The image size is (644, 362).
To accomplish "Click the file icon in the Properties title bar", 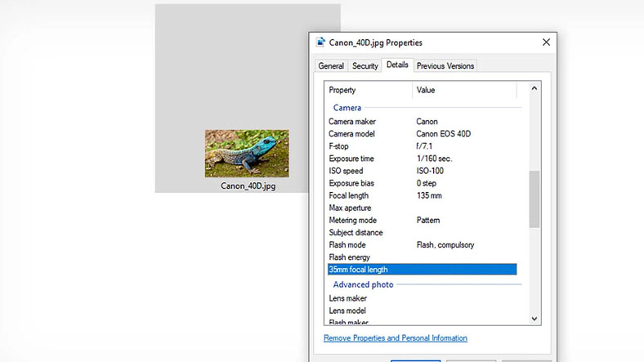I will click(x=320, y=42).
